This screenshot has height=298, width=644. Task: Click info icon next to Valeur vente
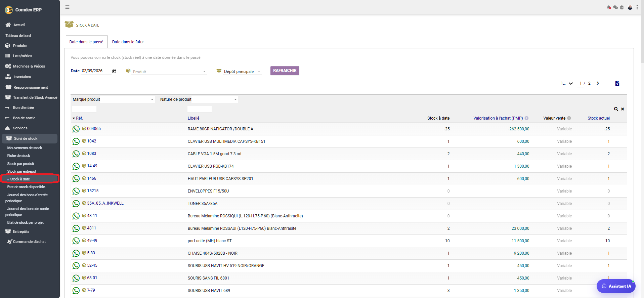(x=569, y=118)
